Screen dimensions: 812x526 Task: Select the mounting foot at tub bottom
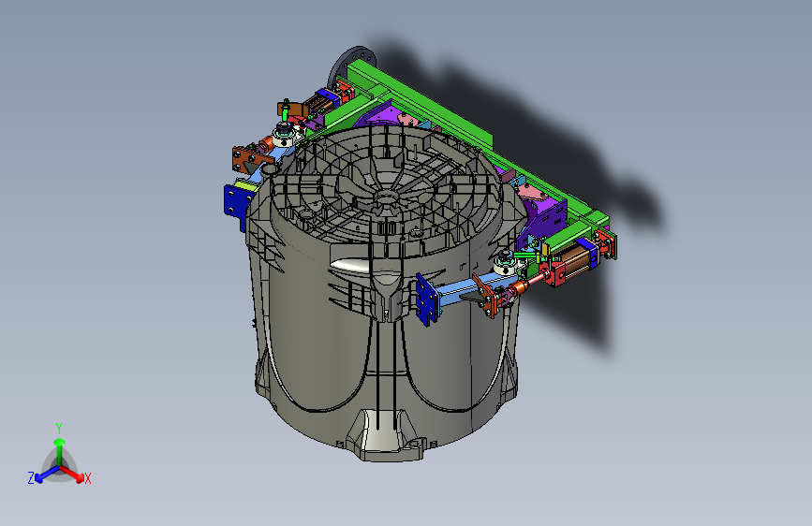[386, 435]
